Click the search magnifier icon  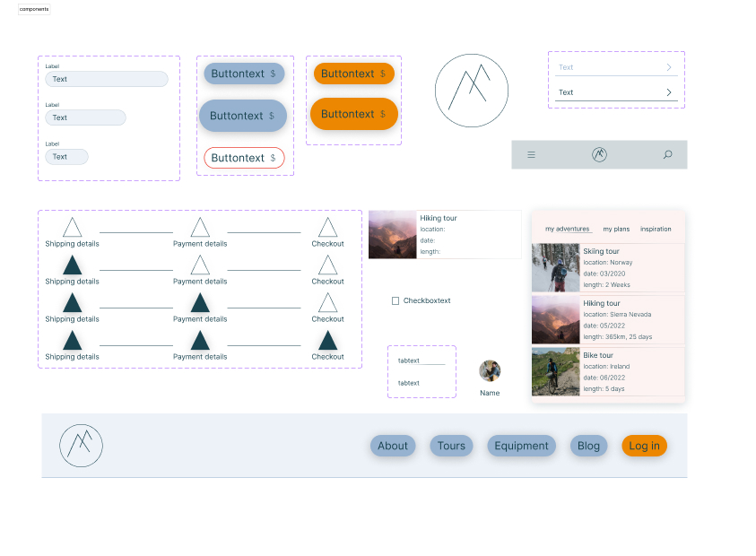pyautogui.click(x=667, y=155)
